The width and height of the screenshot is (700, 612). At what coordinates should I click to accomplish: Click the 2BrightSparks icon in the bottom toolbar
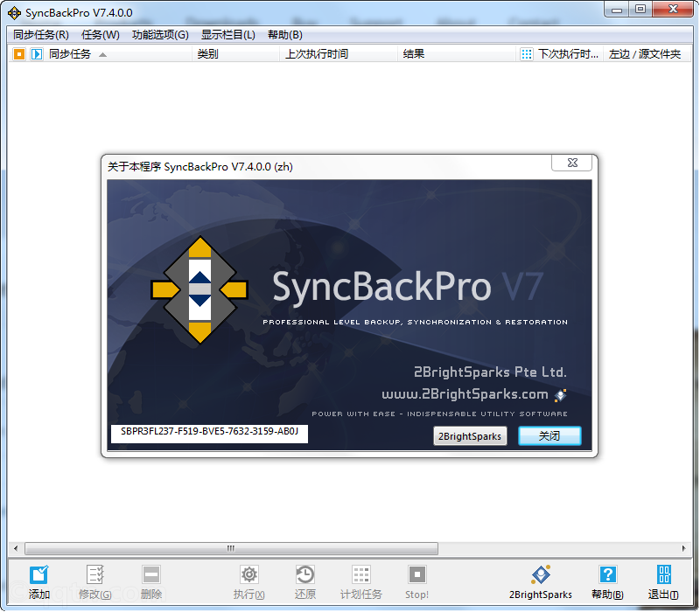[541, 574]
